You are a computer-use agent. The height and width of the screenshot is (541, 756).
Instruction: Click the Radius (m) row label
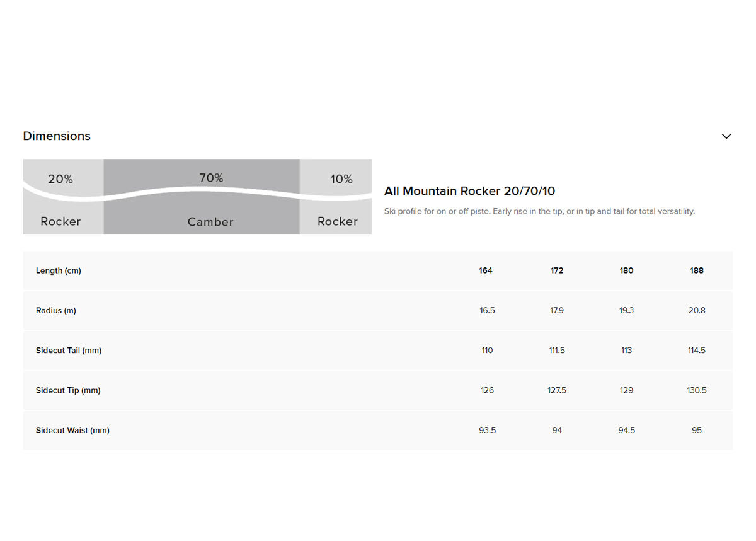tap(56, 311)
